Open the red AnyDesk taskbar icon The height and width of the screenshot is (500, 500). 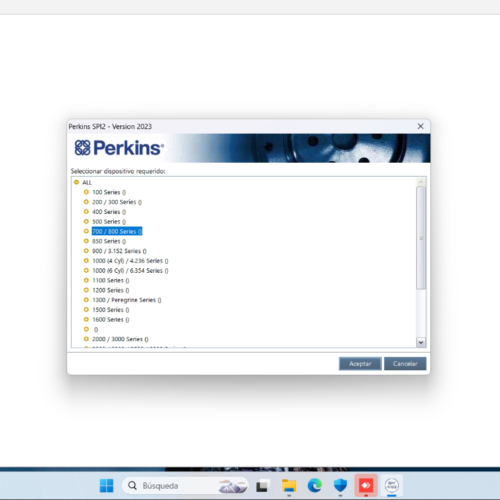coord(366,485)
